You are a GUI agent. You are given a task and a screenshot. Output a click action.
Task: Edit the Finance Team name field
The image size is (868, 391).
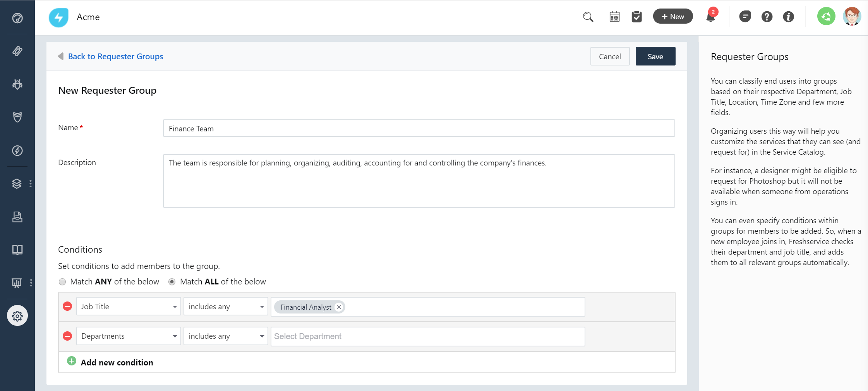tap(419, 128)
